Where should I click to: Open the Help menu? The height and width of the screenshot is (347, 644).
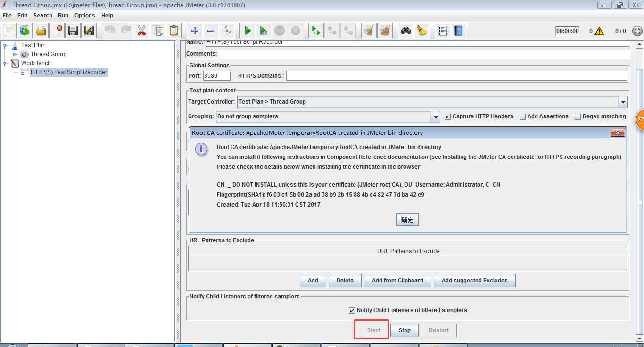tap(107, 16)
